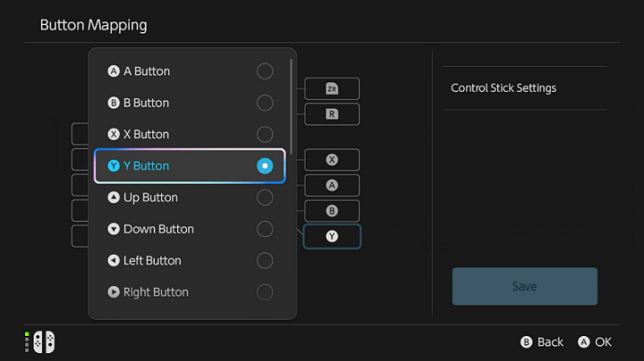Choose the Right Button radio option
This screenshot has width=644, height=361.
tap(265, 292)
